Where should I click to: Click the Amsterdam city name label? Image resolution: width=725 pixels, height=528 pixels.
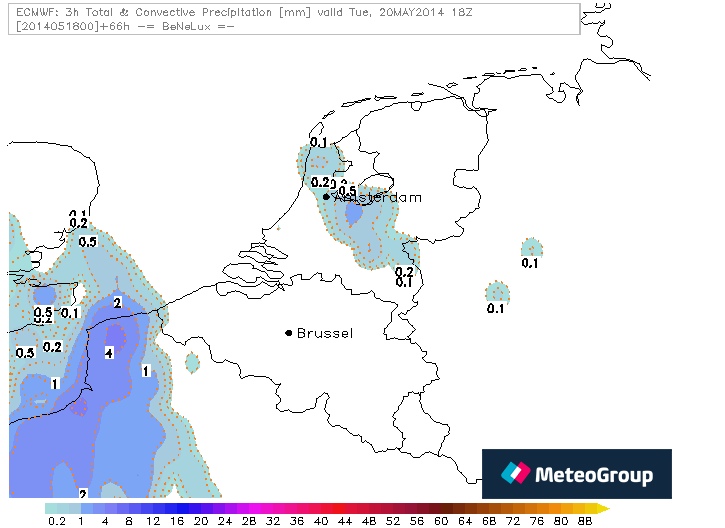(378, 198)
